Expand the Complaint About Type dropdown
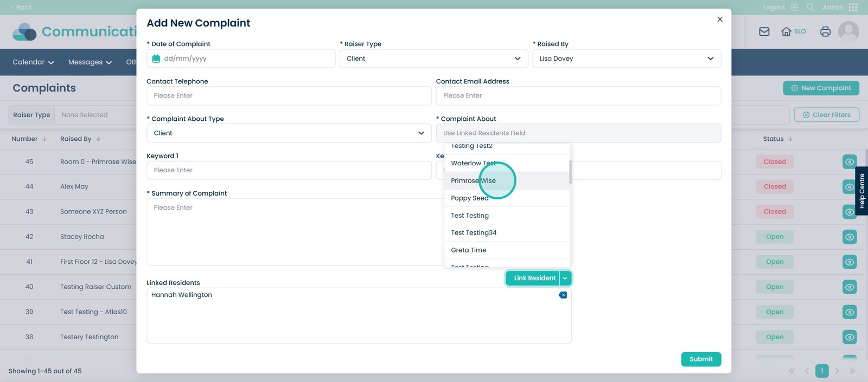868x382 pixels. coord(289,133)
